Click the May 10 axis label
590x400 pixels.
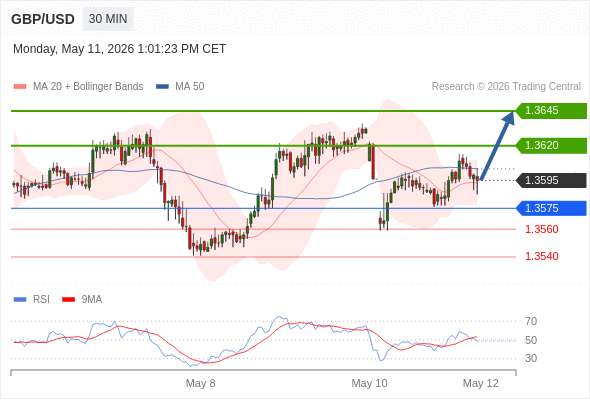[x=369, y=383]
